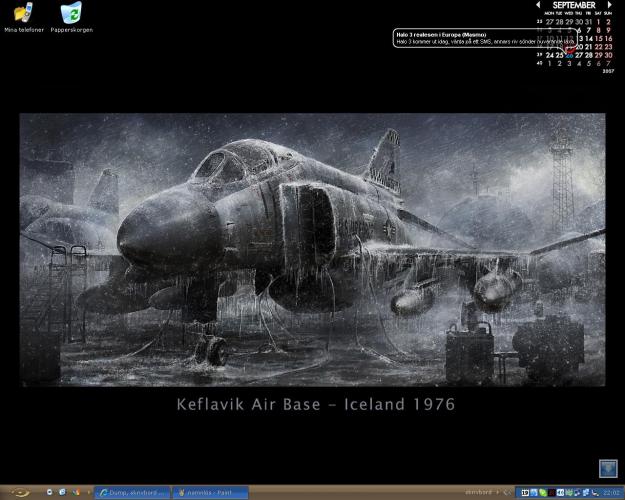Screen dimensions: 625x500
Task: Switch to the Dump, skrivbord taskbar window
Action: click(132, 492)
